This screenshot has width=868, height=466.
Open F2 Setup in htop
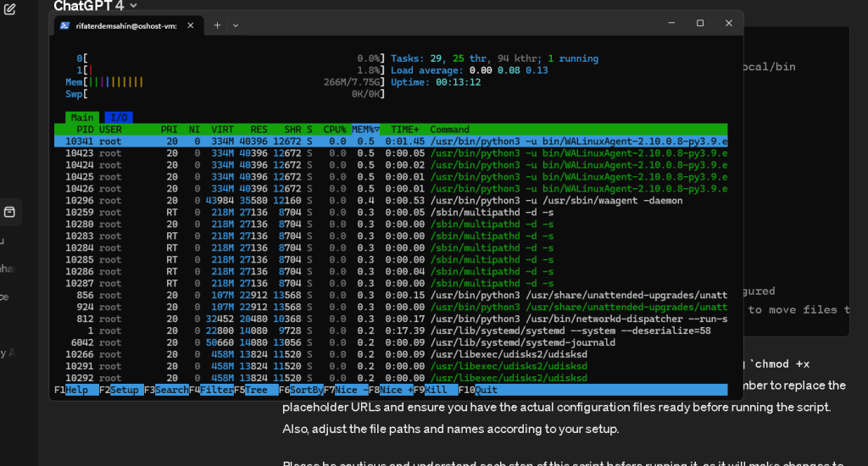coord(121,390)
